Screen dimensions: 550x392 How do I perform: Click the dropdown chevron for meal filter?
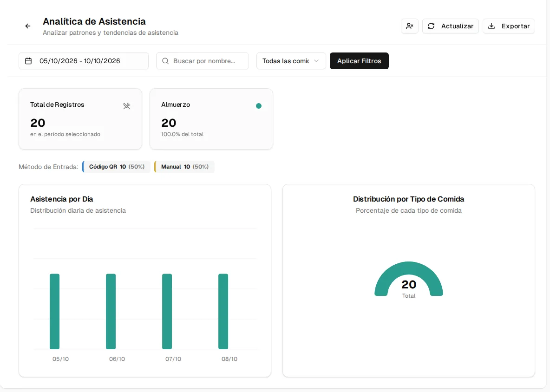coord(316,61)
